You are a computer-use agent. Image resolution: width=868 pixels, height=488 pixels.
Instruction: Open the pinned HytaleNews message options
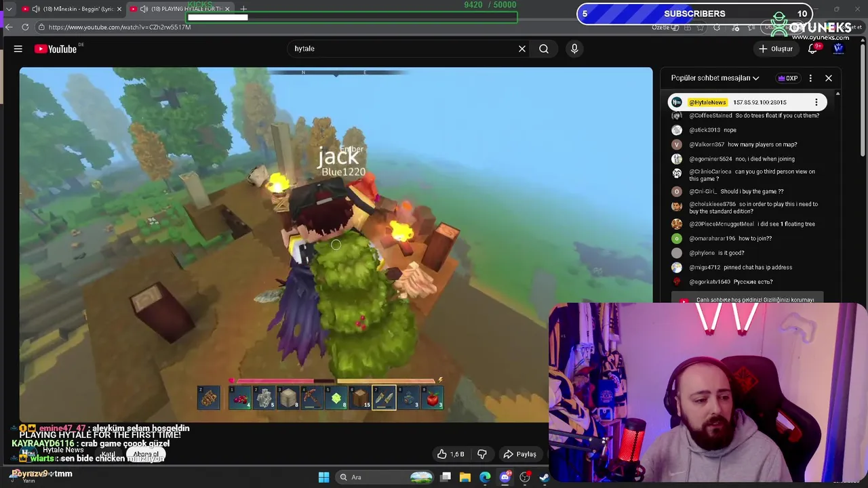click(x=816, y=102)
